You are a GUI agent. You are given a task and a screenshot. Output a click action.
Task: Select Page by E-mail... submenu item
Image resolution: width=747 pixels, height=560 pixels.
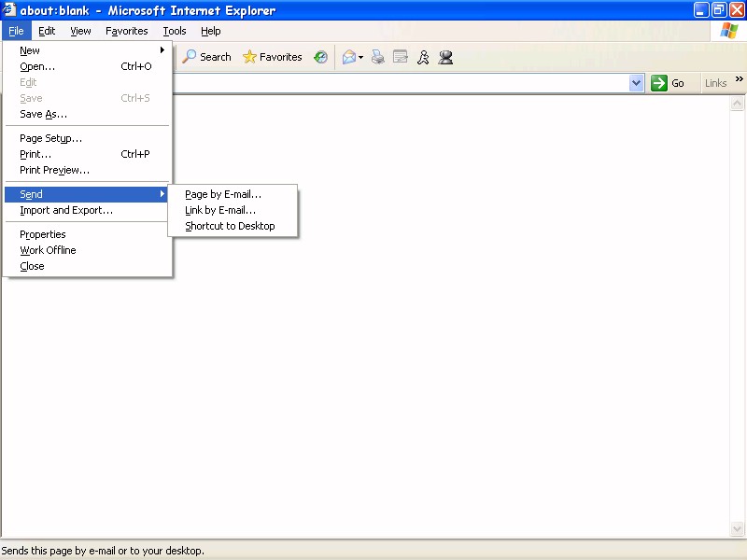coord(233,194)
